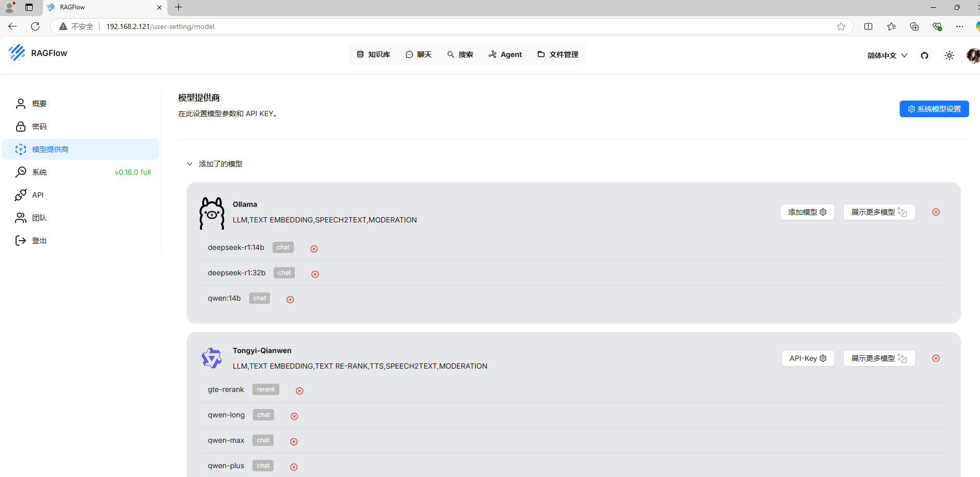Screen dimensions: 980x477
Task: Open the language dropdown 简体中文
Action: coord(887,55)
